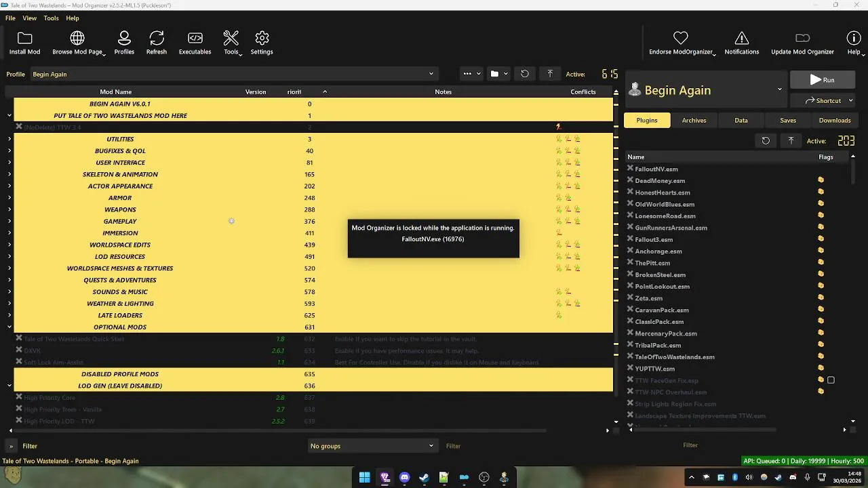Sort the mod list by the Mod Name column
Viewport: 868px width, 488px height.
pos(116,91)
